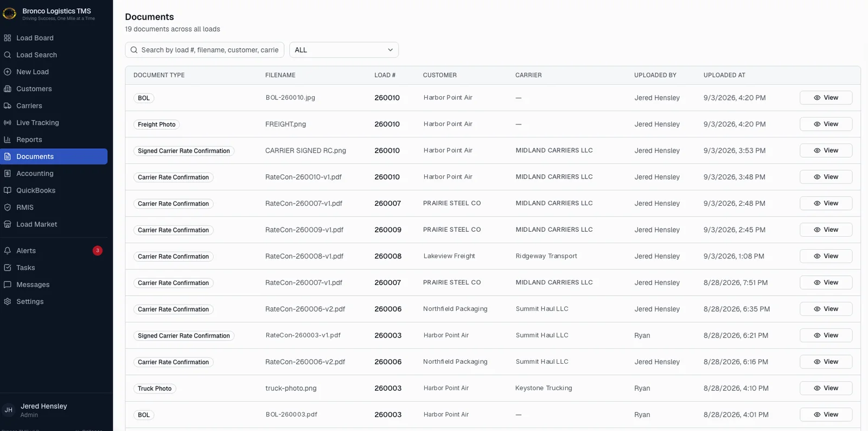Click the UPLOADED BY column header
The width and height of the screenshot is (868, 431).
pos(655,75)
